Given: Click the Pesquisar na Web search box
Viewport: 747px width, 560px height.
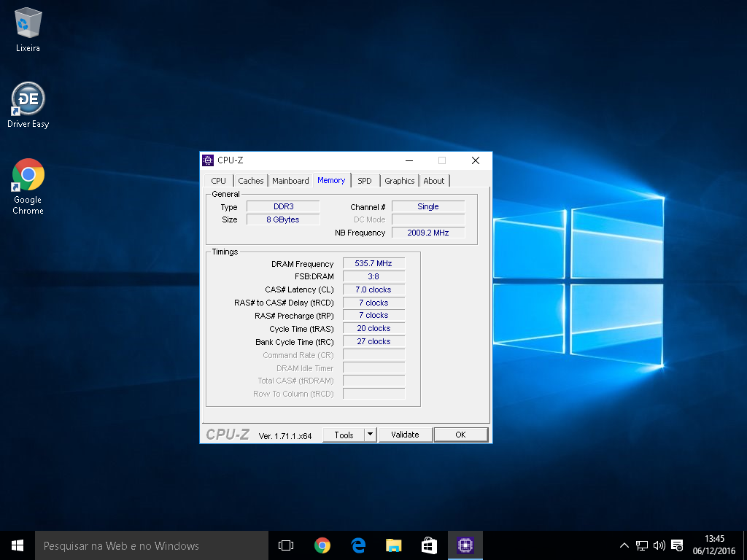Looking at the screenshot, I should (152, 545).
